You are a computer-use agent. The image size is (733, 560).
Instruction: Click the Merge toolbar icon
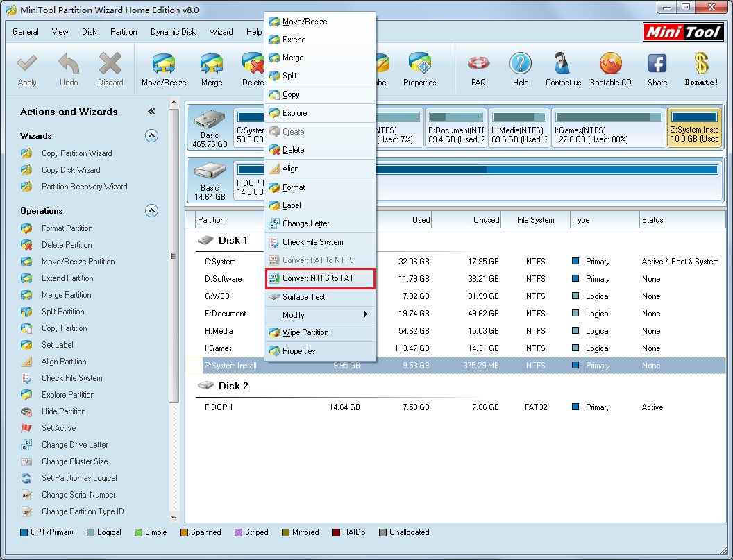pos(212,68)
